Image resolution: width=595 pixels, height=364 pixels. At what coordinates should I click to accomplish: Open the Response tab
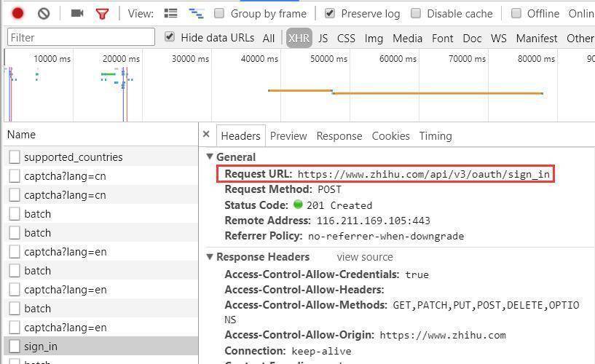pos(339,135)
